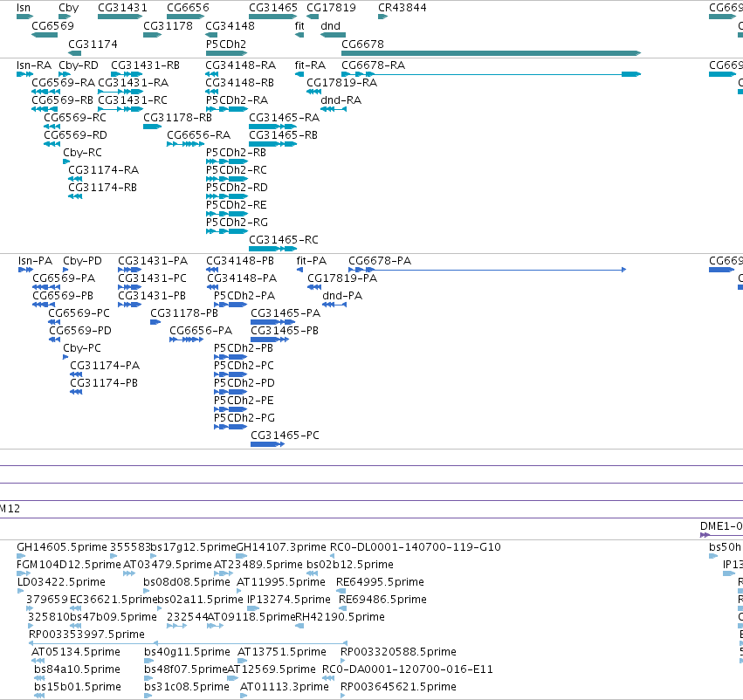Select protein CG17819-PA
This screenshot has height=700, width=743.
[342, 278]
